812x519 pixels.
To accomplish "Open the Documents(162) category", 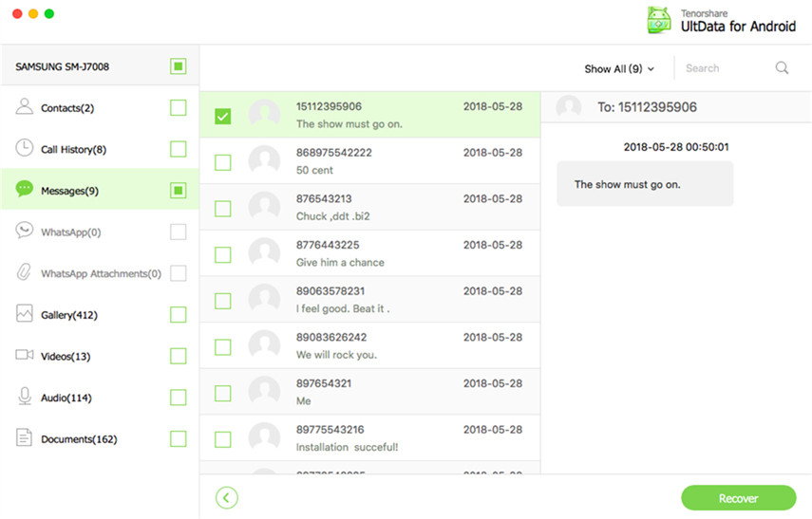I will point(100,438).
